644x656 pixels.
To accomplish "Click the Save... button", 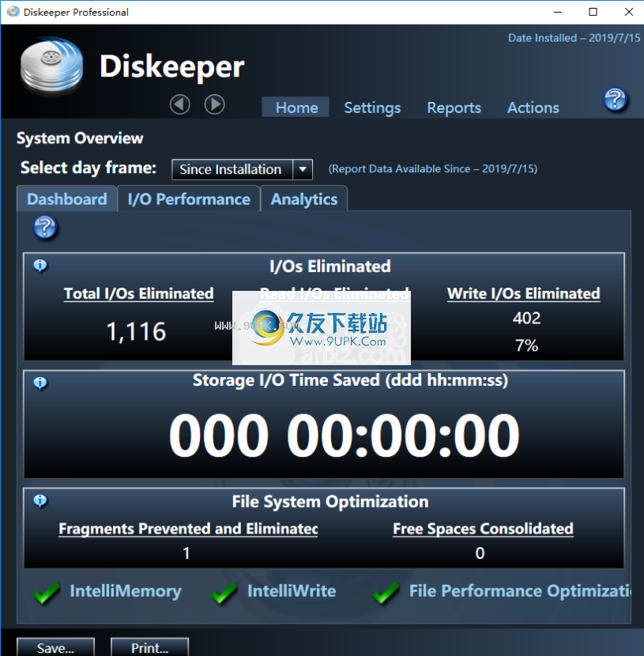I will pos(55,647).
